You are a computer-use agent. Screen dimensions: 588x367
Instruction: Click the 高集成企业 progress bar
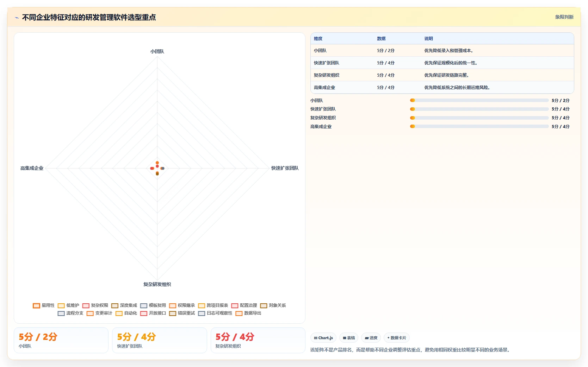[479, 127]
